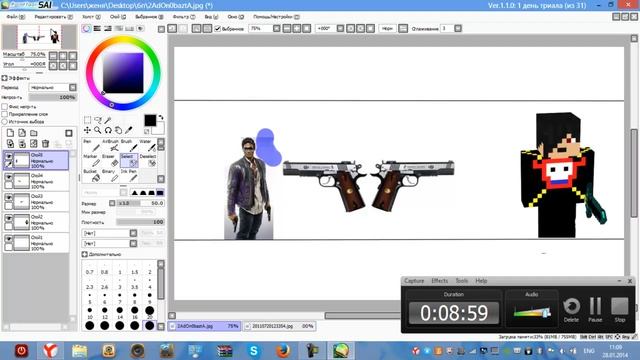This screenshot has height=360, width=640.
Task: Choose the rectangular selection tool
Action: (x=87, y=120)
